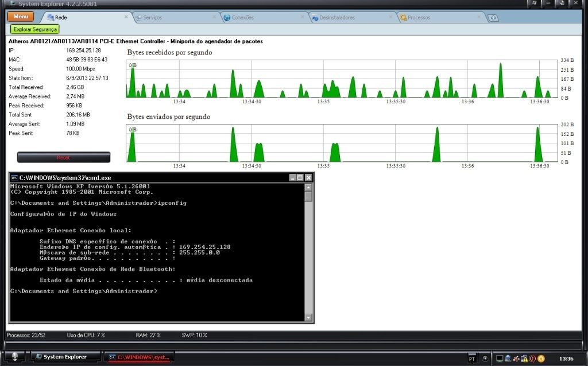Add a new tab with the plus icon
The height and width of the screenshot is (366, 588).
pos(493,18)
